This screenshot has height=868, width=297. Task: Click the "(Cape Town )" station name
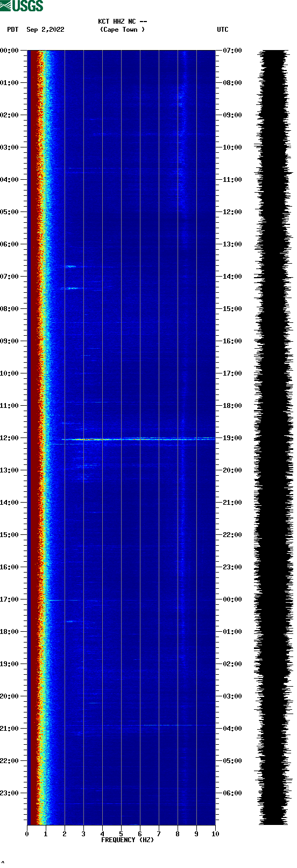click(x=122, y=30)
